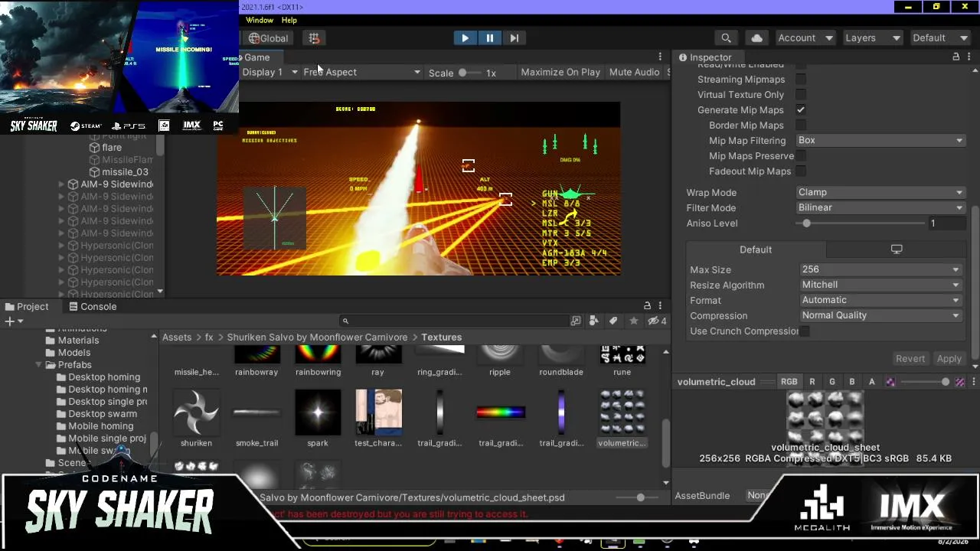Filter Project assets by label

coord(613,321)
